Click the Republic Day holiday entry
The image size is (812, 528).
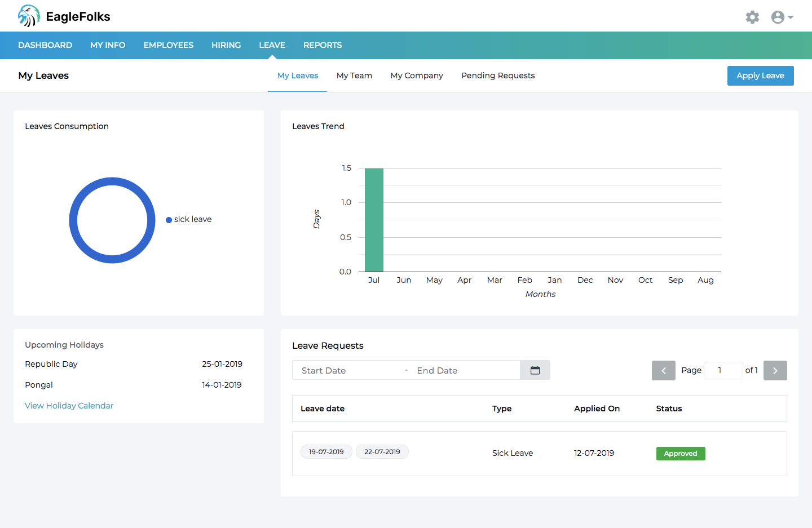pyautogui.click(x=51, y=364)
